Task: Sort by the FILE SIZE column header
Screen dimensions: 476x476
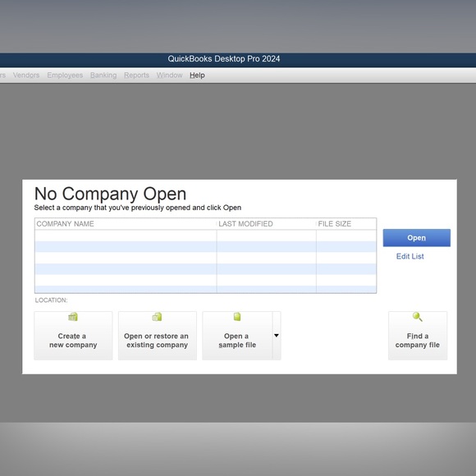Action: 346,224
